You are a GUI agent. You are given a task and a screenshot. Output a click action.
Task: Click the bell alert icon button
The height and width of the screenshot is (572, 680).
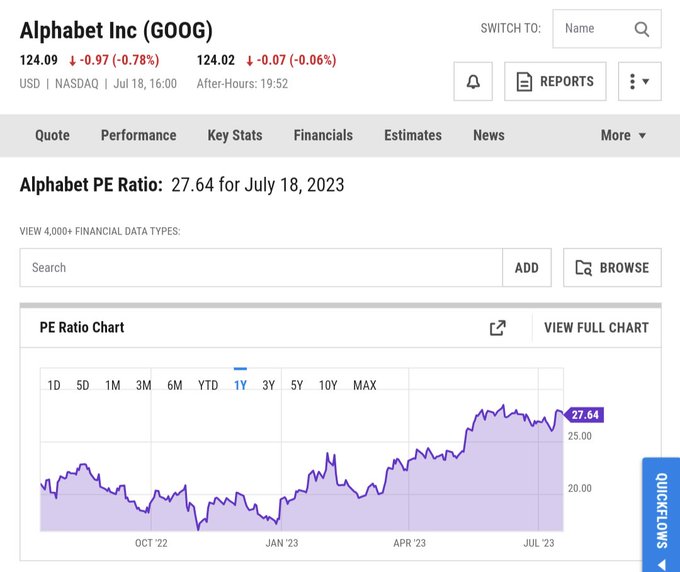(473, 82)
